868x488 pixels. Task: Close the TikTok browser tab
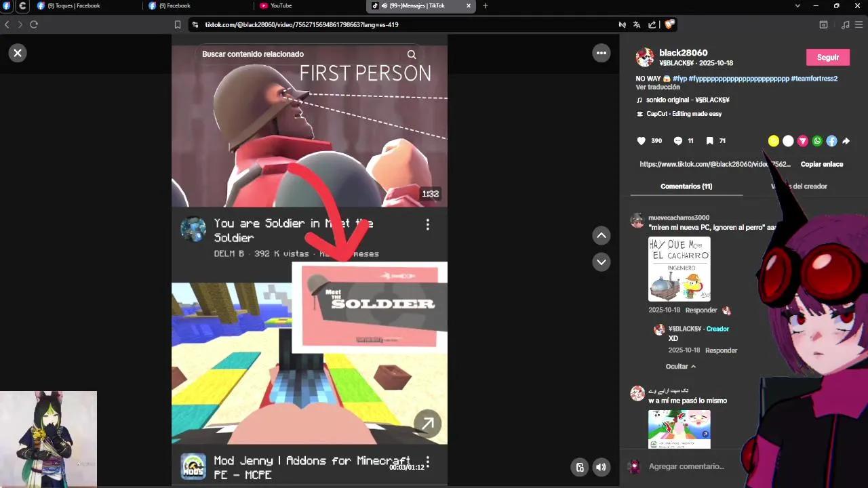(468, 5)
